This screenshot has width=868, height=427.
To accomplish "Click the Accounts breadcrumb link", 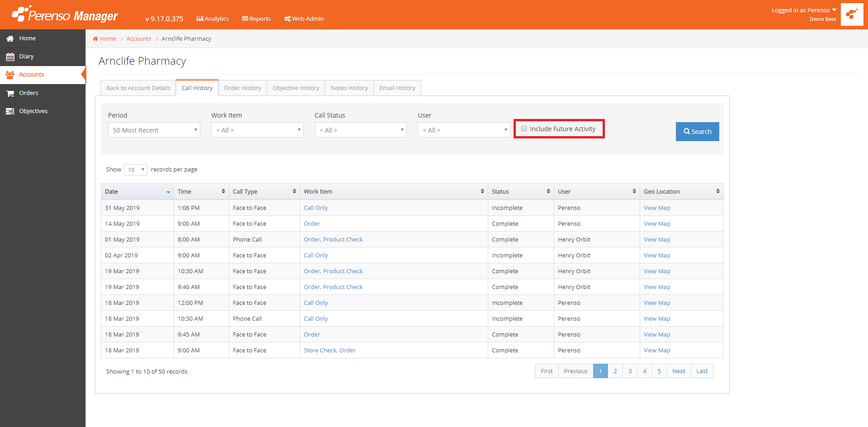I will 139,38.
